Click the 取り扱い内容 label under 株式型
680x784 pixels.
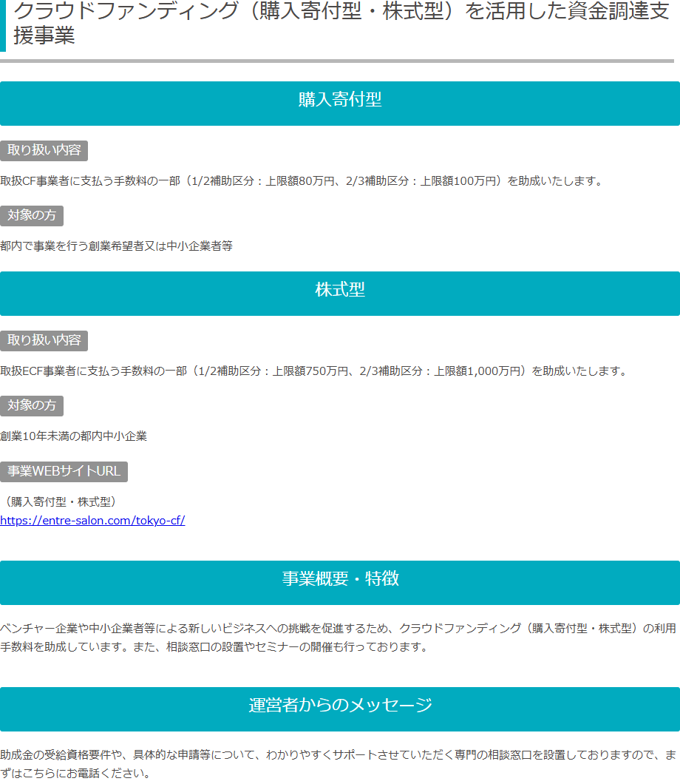(44, 340)
